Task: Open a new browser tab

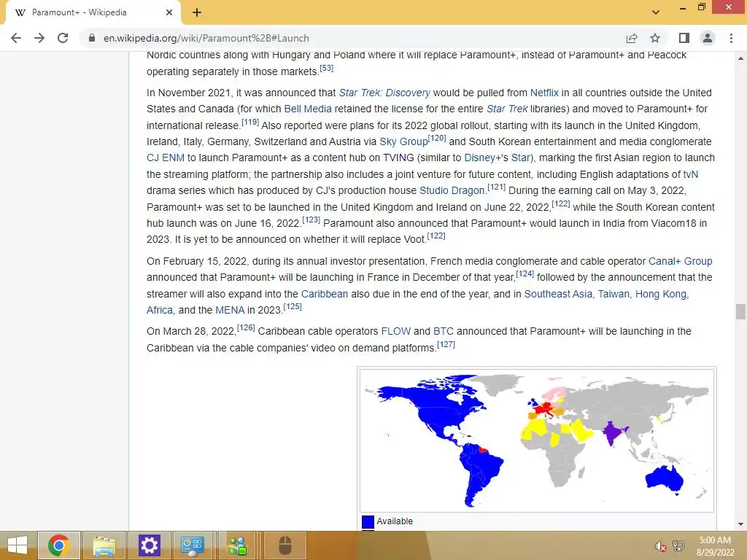Action: coord(197,12)
